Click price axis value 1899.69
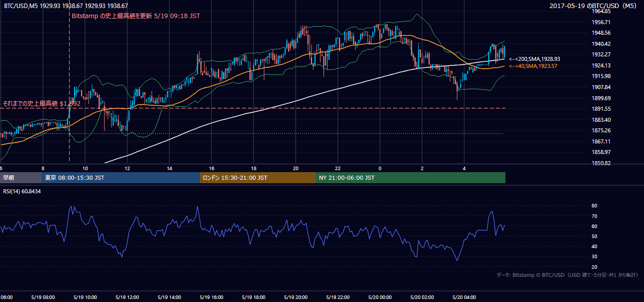Viewport: 644px width, 302px height. 602,98
